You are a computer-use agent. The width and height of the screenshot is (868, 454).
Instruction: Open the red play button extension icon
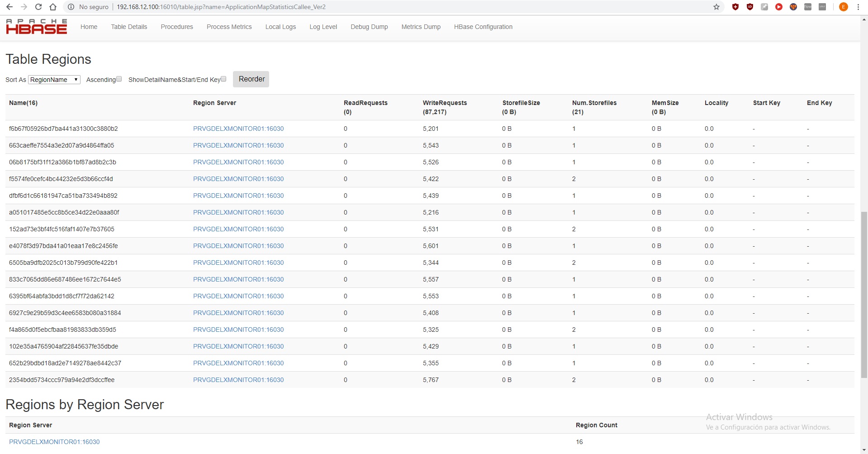tap(779, 7)
